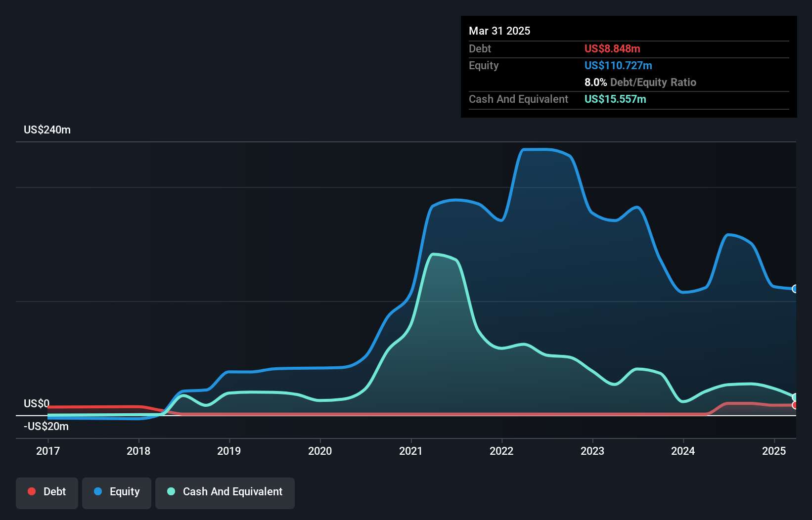Image resolution: width=812 pixels, height=520 pixels.
Task: Click the US$8.848m debt value
Action: (x=612, y=48)
